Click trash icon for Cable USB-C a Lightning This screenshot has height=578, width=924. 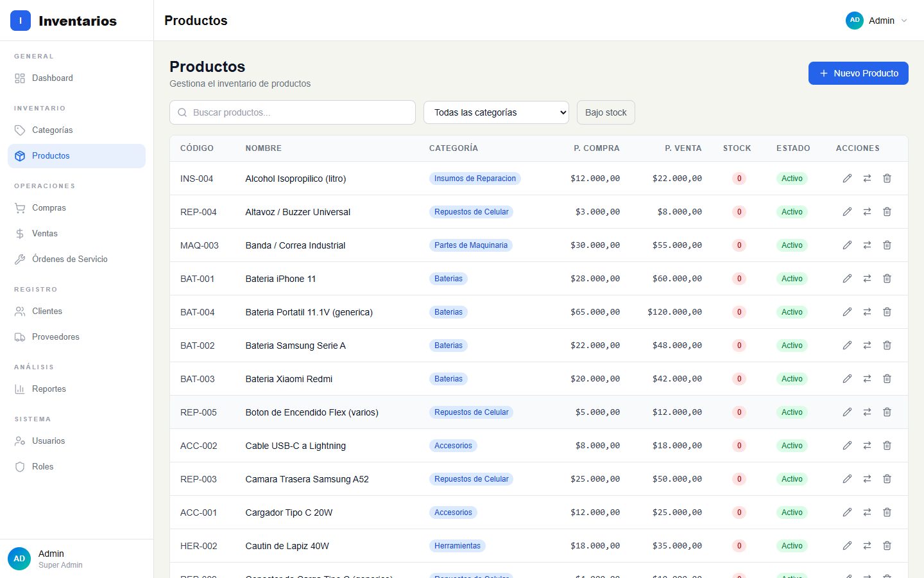887,446
